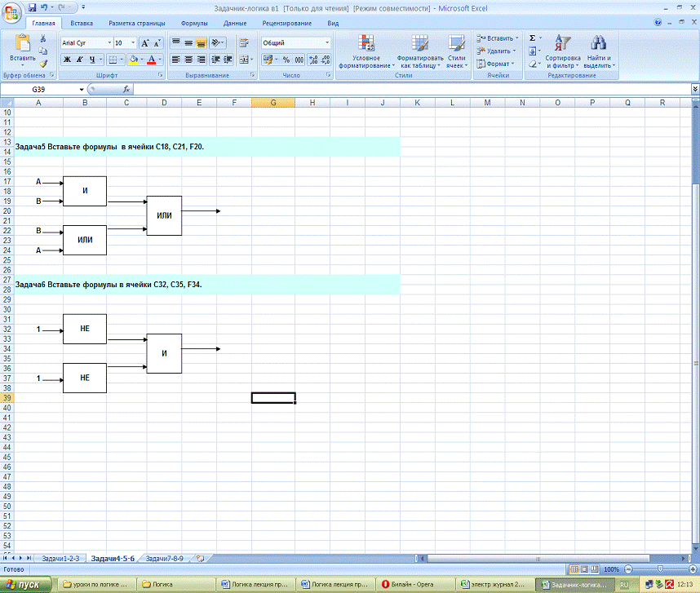The image size is (700, 593).
Task: Click the Clear eraser icon
Action: pos(532,64)
